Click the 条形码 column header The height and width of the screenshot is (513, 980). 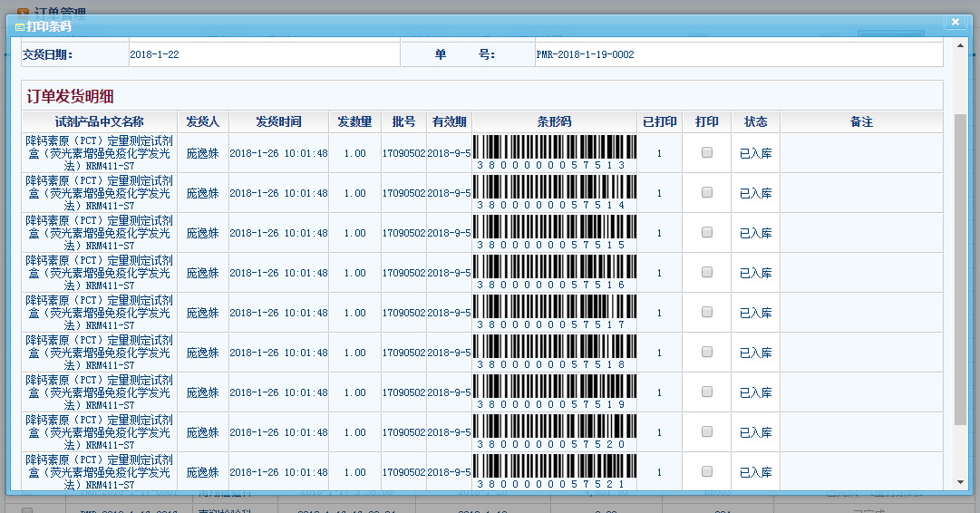(x=555, y=121)
